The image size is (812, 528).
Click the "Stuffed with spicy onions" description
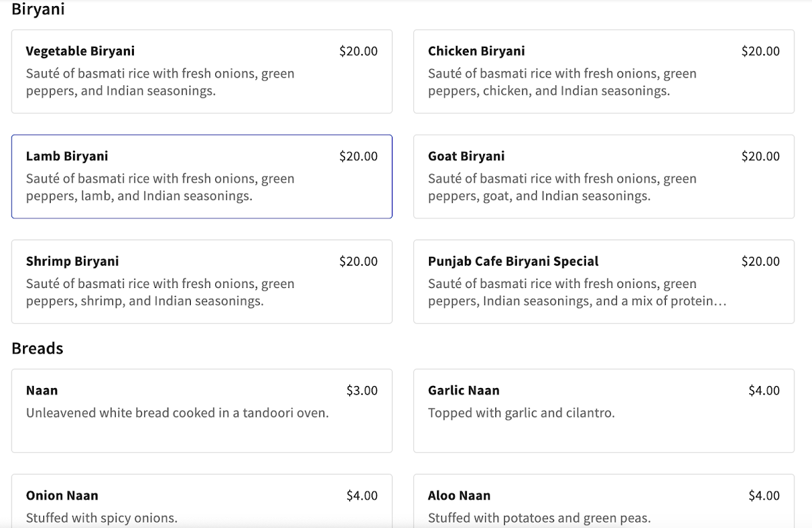[101, 519]
